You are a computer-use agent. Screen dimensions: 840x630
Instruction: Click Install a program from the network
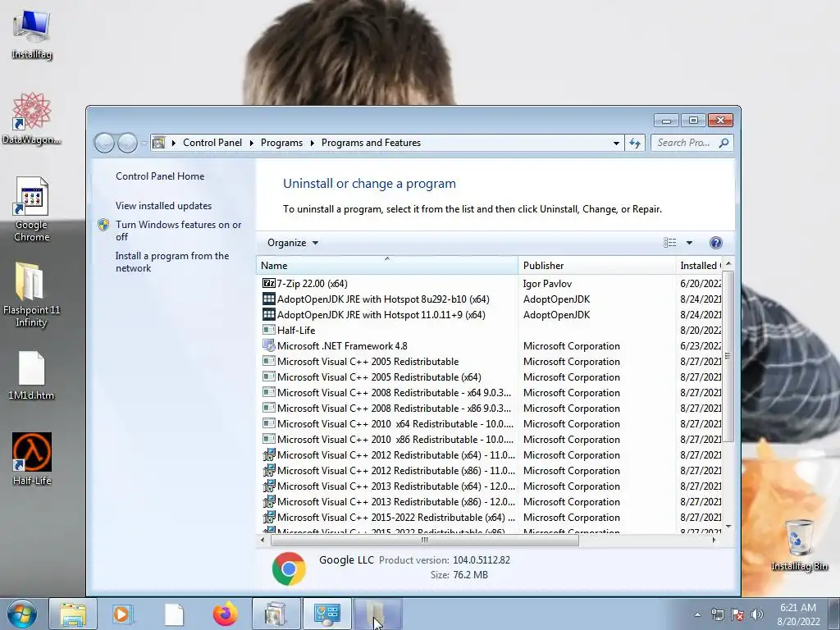tap(172, 262)
